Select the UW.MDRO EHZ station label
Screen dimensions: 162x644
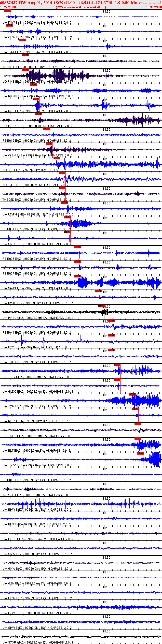[x=38, y=421]
